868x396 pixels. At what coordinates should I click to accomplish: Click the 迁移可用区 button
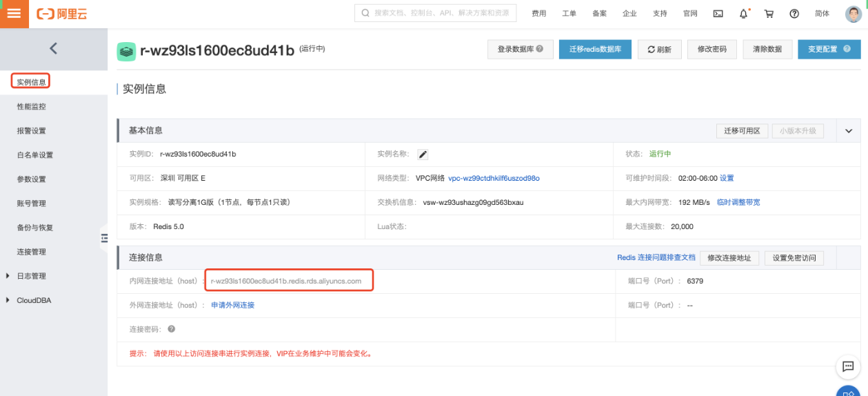point(742,131)
